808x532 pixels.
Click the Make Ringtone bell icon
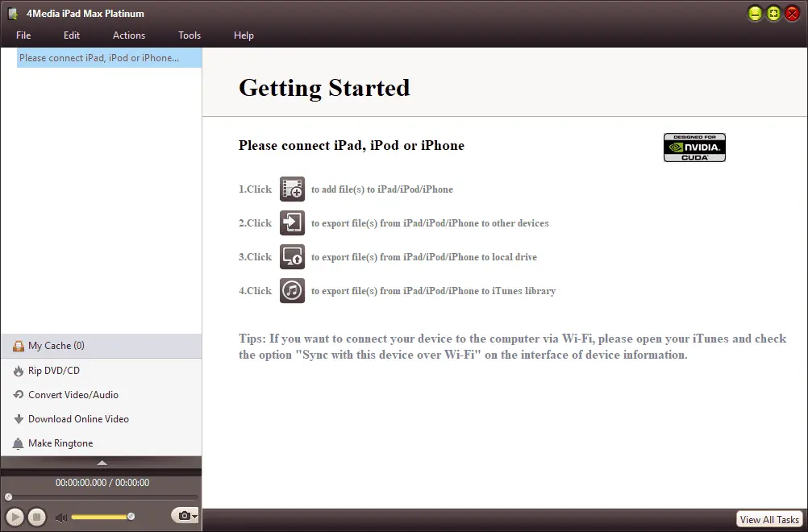19,443
